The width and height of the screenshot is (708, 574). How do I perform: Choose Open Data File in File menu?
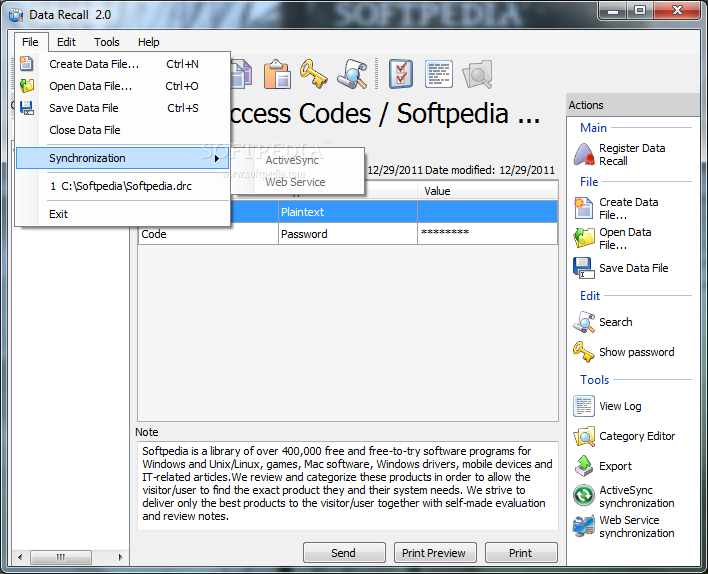click(x=122, y=86)
